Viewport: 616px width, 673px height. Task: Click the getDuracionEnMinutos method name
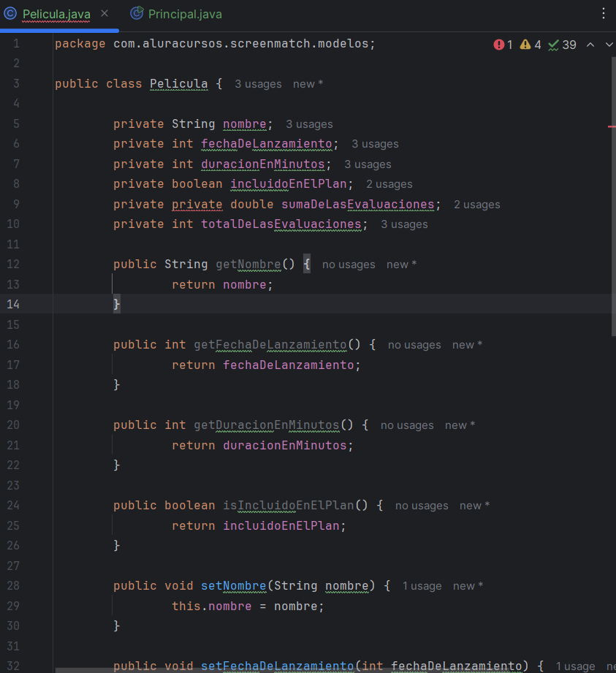click(x=267, y=425)
